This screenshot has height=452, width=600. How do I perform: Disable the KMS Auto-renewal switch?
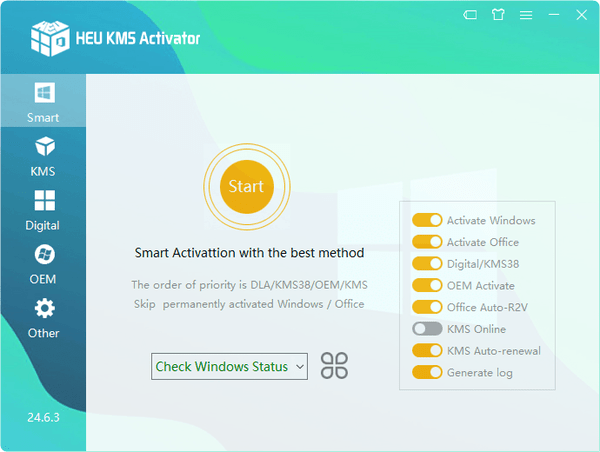point(427,351)
